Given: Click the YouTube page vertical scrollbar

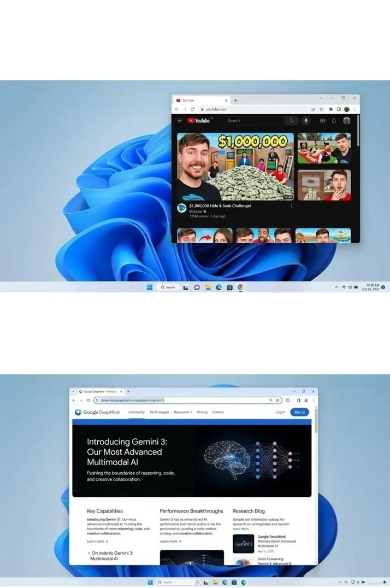Looking at the screenshot, I should 358,131.
